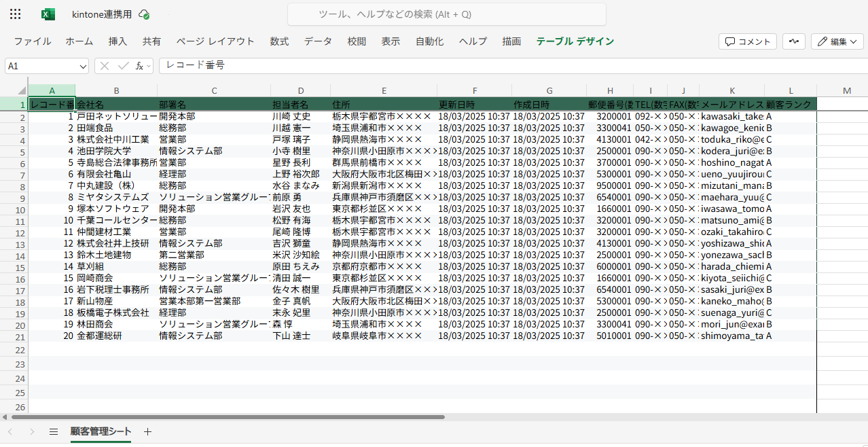Click the insert function fx icon
Screen dimensions: 868x447
click(x=140, y=66)
